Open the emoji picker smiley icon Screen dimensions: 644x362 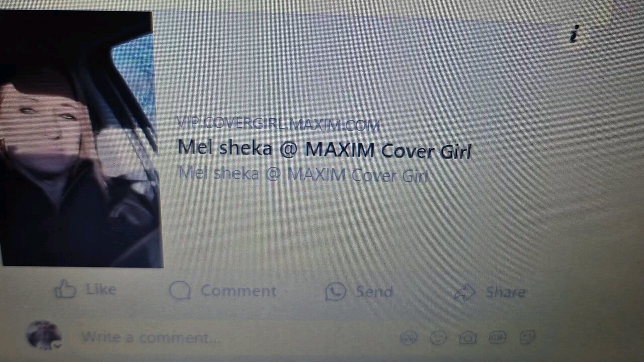click(438, 338)
